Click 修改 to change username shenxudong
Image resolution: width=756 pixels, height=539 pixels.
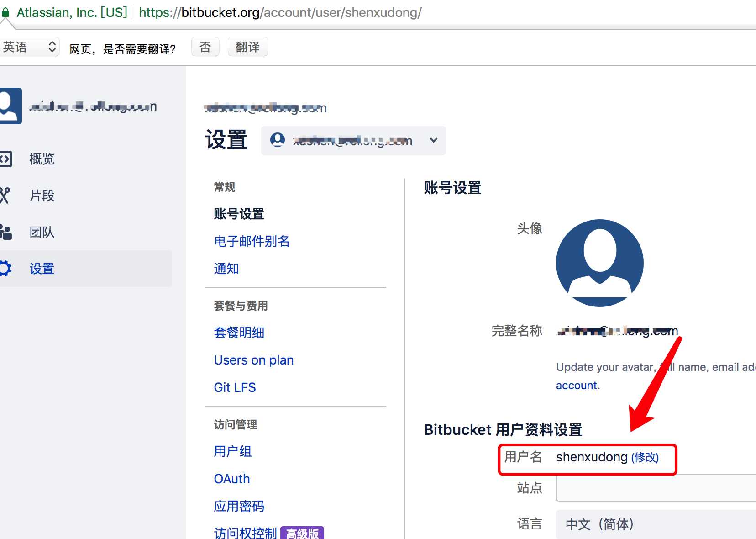point(645,457)
